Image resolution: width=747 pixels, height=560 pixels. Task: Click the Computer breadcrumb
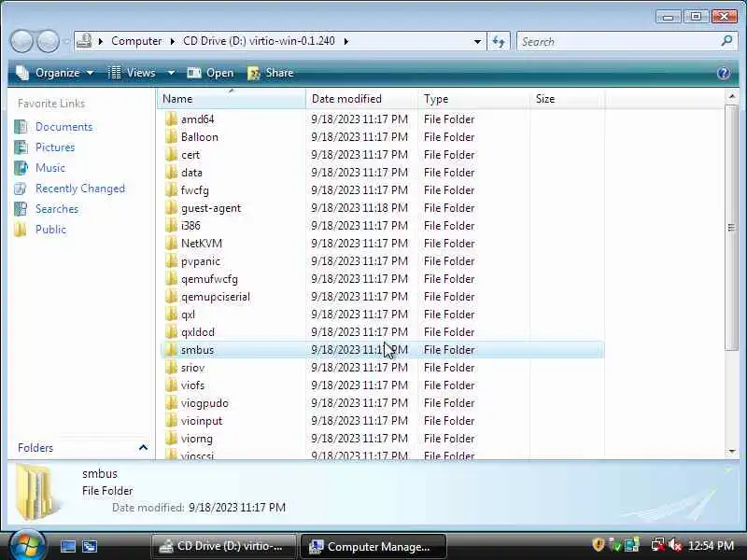[136, 41]
